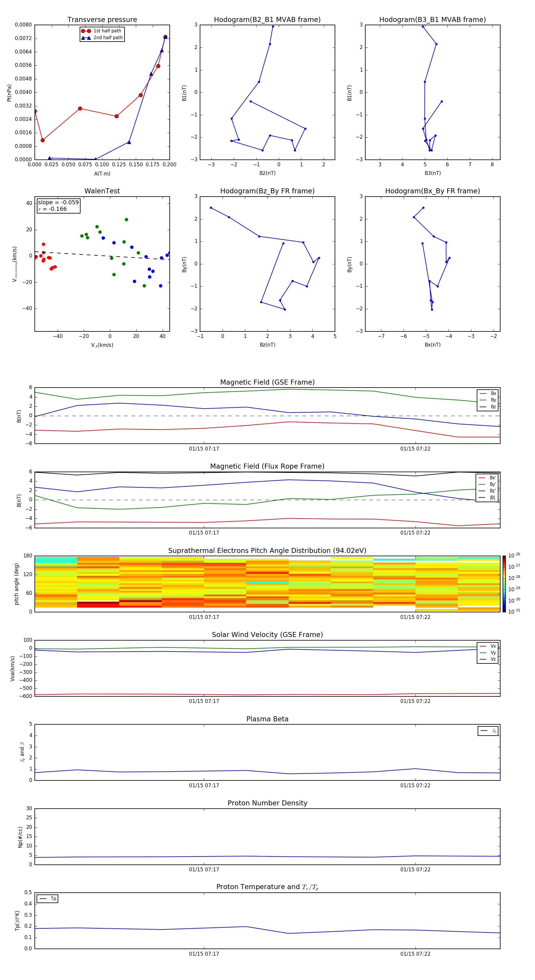
Task: Click the 'Pt(nPa)' axis label
Action: pyautogui.click(x=9, y=92)
